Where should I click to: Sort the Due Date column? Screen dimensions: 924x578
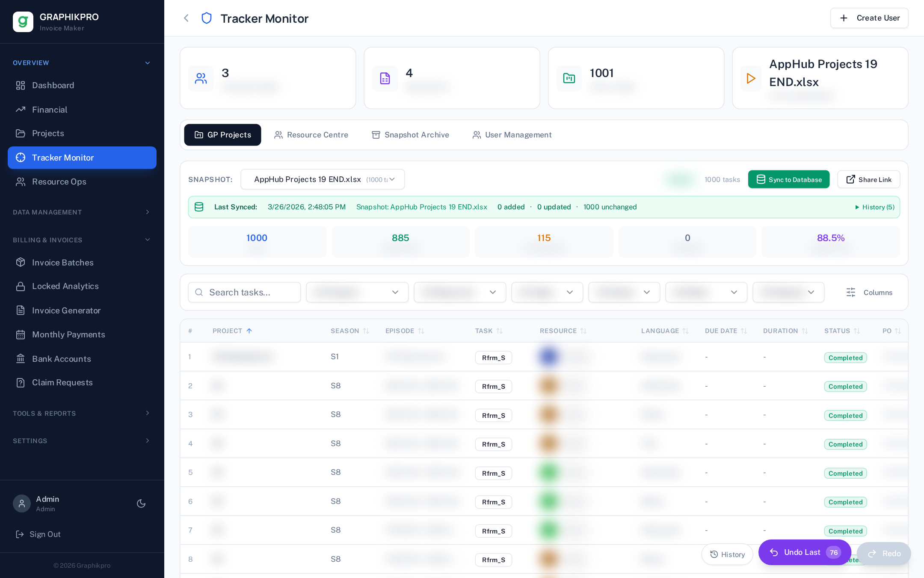744,331
